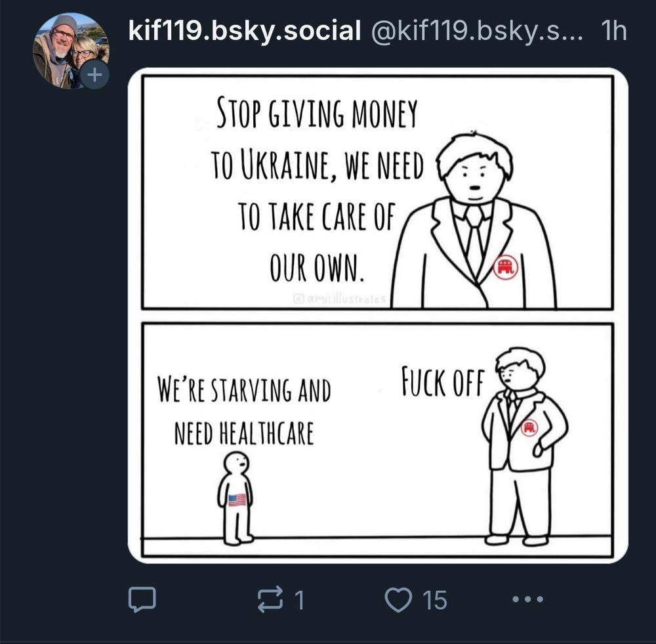Tap the "Stop giving money" caption text

coord(317,113)
